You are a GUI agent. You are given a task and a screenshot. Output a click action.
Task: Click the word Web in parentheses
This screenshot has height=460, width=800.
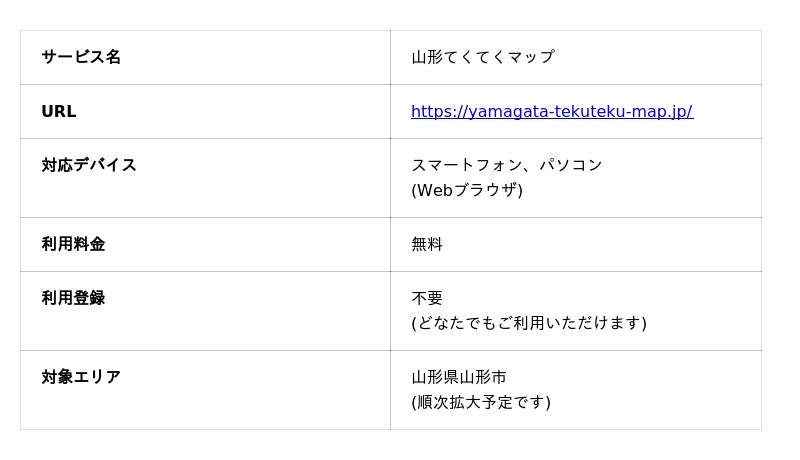pyautogui.click(x=436, y=190)
